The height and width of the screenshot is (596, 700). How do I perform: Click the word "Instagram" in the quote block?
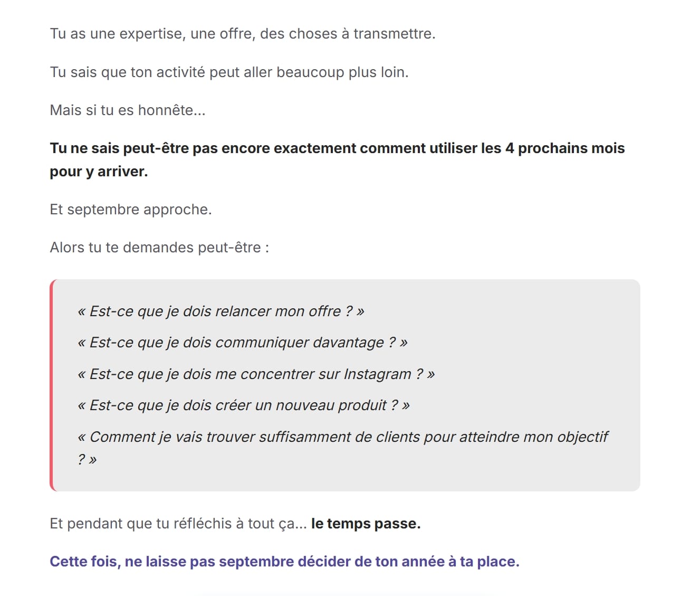[377, 374]
